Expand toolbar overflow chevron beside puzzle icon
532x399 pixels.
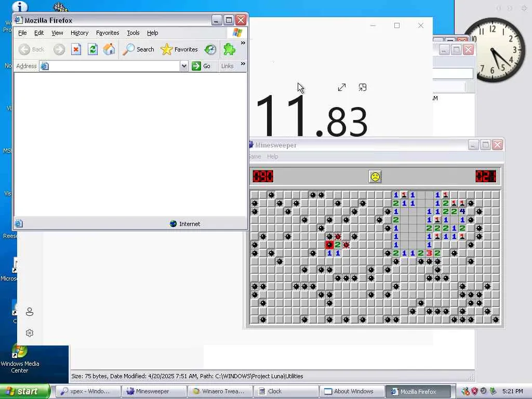pos(243,43)
